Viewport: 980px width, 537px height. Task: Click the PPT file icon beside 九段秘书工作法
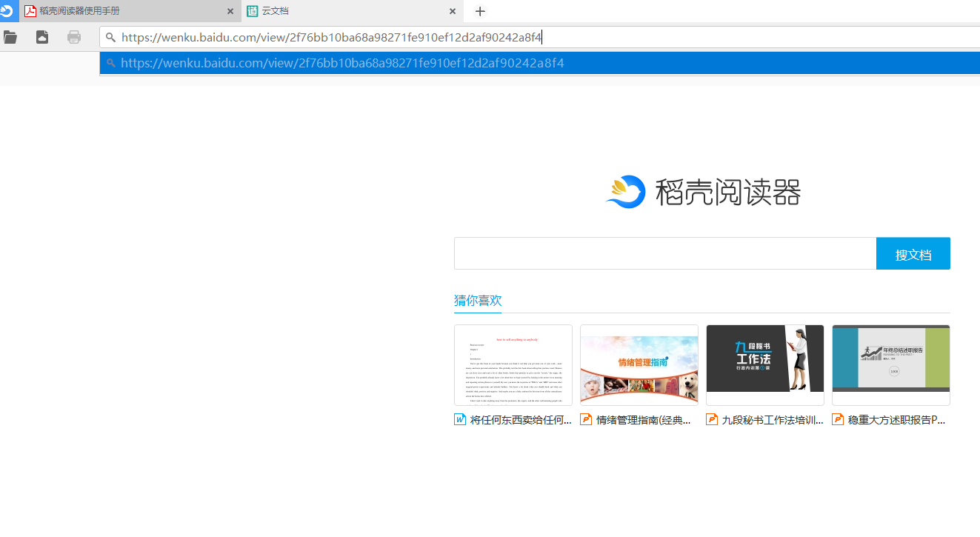pyautogui.click(x=712, y=420)
